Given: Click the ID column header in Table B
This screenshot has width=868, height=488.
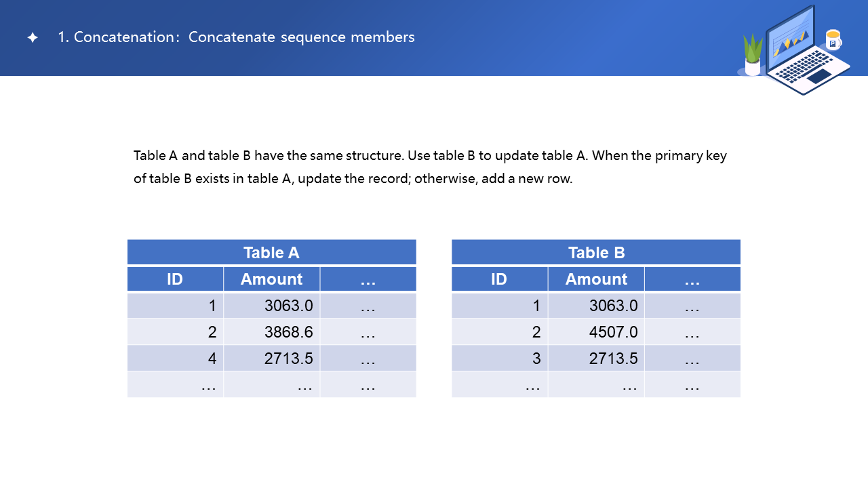Looking at the screenshot, I should point(499,279).
